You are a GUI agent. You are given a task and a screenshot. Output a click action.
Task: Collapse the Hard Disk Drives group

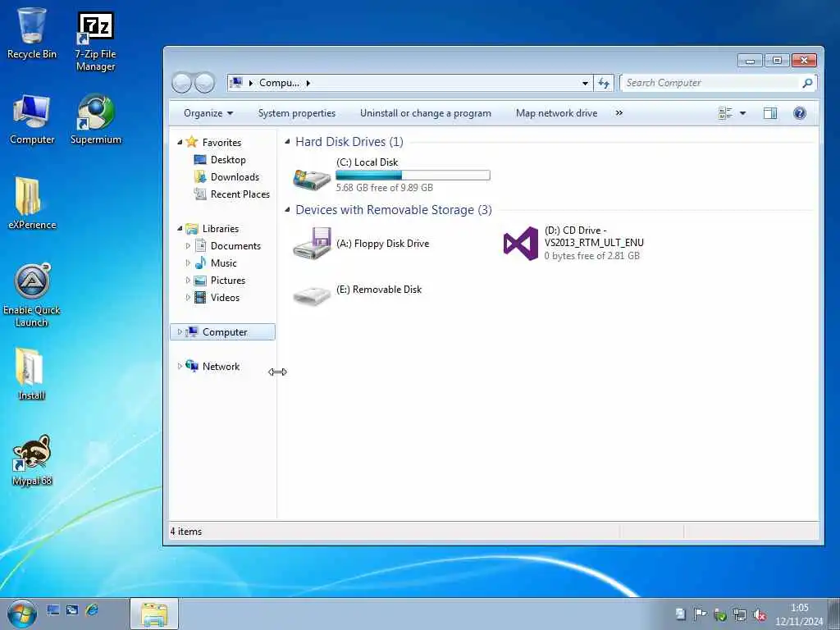point(288,142)
